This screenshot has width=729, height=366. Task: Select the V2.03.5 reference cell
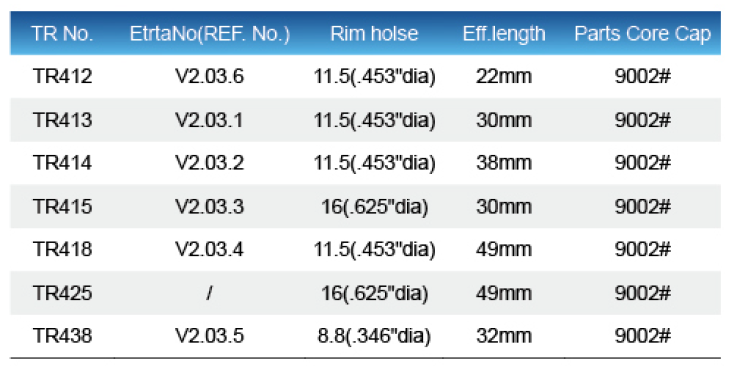[210, 336]
